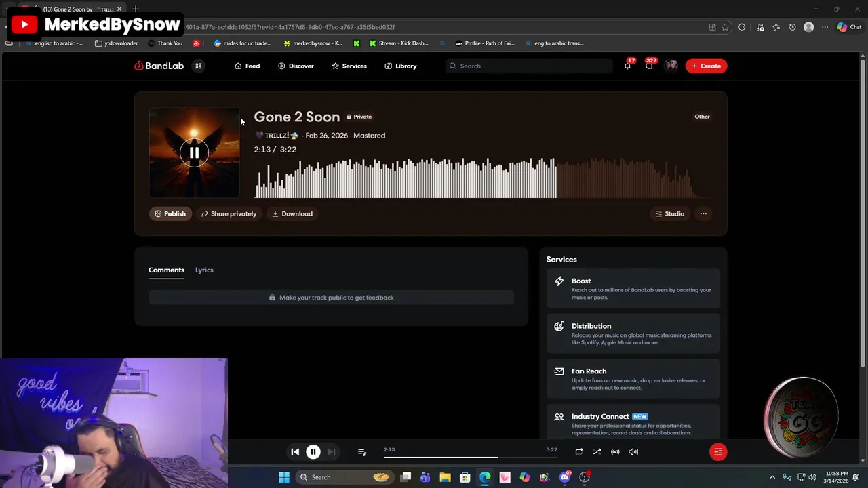Open the Discover menu item
The image size is (868, 488).
(296, 66)
